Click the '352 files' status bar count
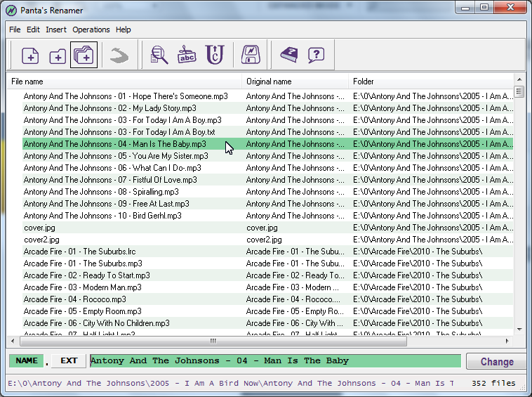The height and width of the screenshot is (397, 532). tap(493, 383)
